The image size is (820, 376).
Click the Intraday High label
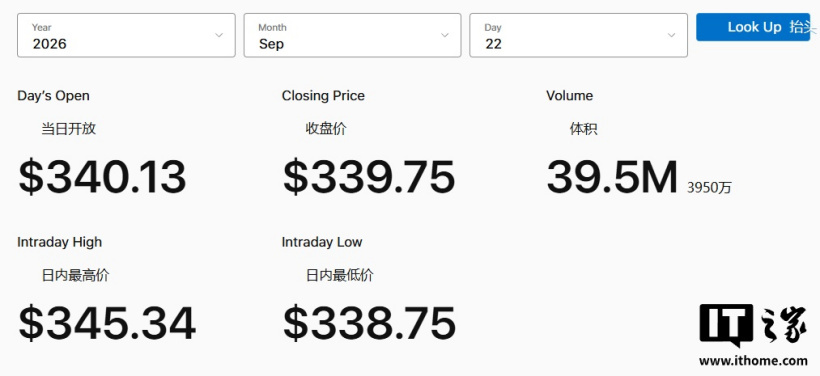(60, 242)
